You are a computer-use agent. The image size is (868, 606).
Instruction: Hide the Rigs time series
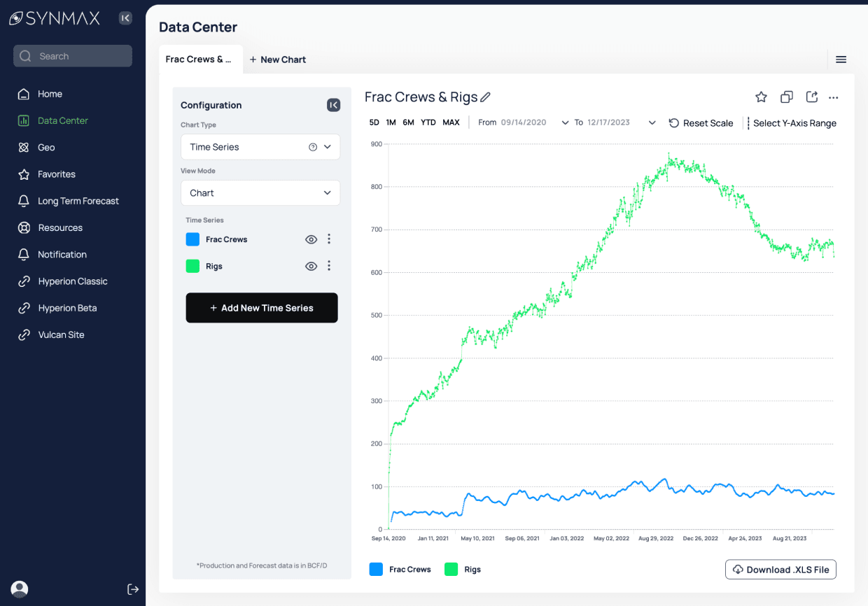[311, 266]
